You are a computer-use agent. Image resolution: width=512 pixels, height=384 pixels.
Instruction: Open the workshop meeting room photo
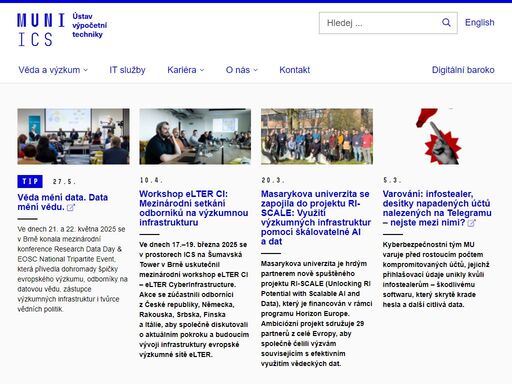click(195, 136)
